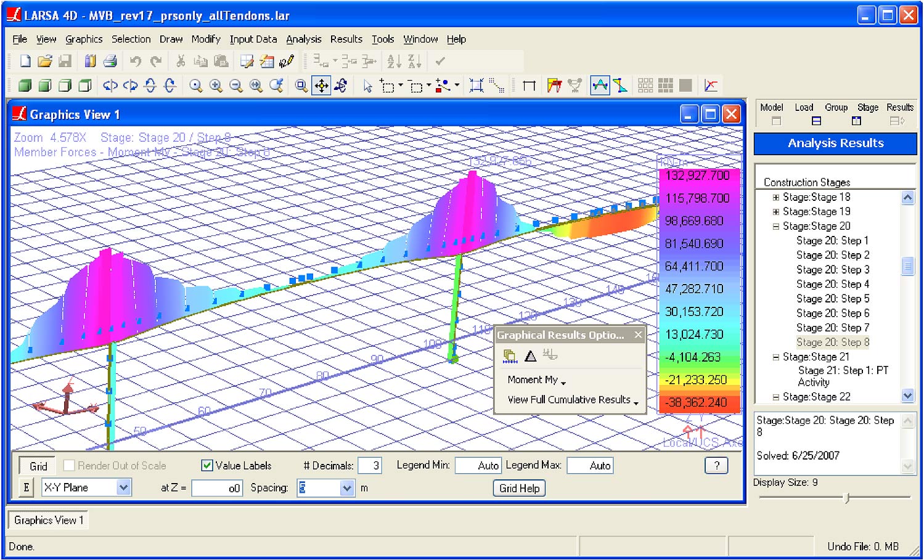
Task: Click the Construction Stages tree scrollbar thumb
Action: point(907,266)
